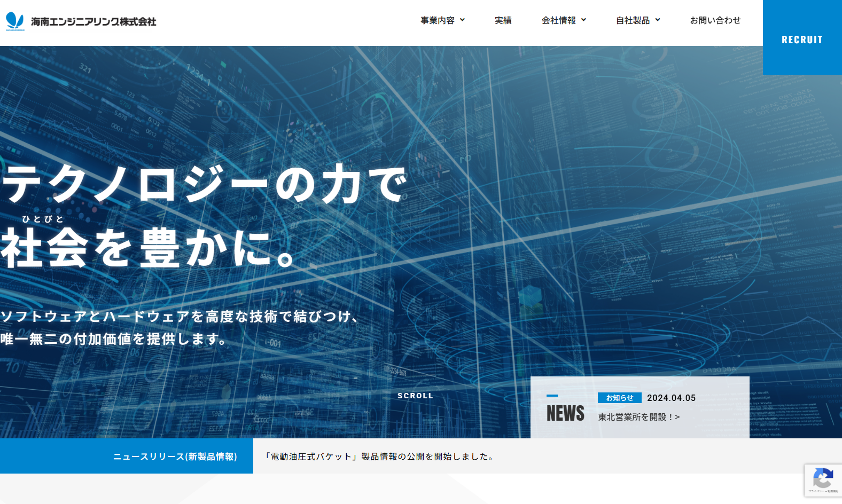Click the SCROLL indicator in the hero
Image resolution: width=842 pixels, height=504 pixels.
tap(415, 396)
